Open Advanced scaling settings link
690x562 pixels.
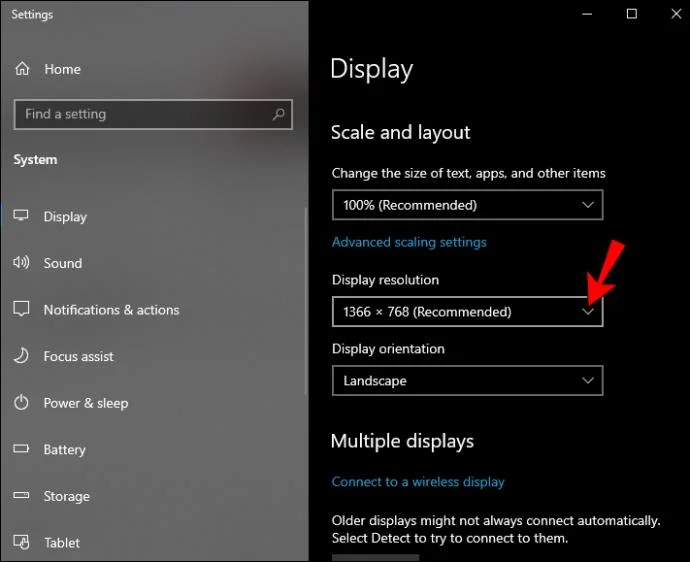click(x=409, y=242)
